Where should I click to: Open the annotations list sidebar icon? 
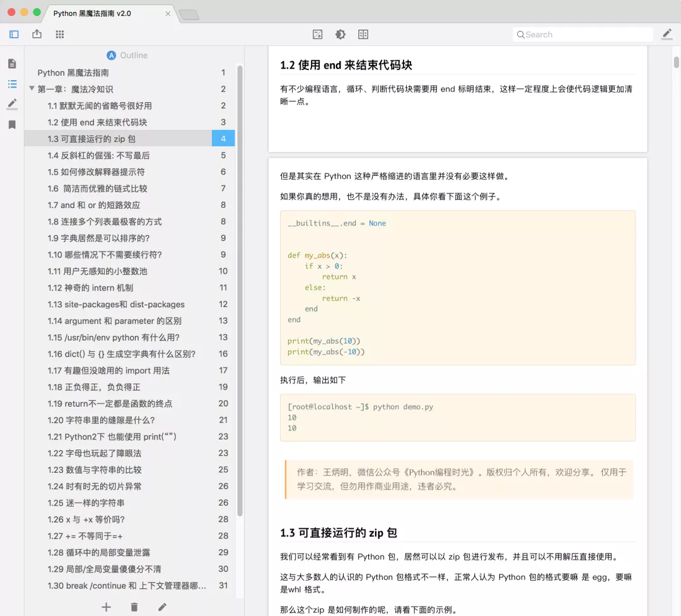click(x=12, y=104)
